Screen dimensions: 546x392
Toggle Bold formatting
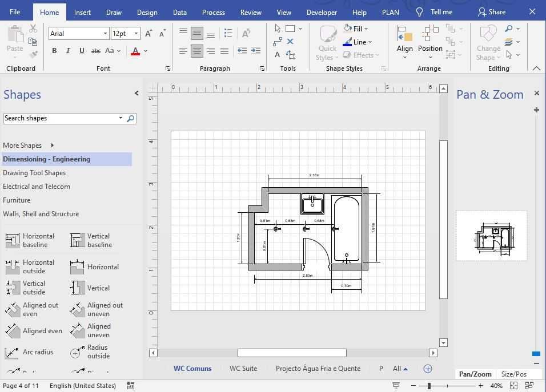(x=54, y=51)
